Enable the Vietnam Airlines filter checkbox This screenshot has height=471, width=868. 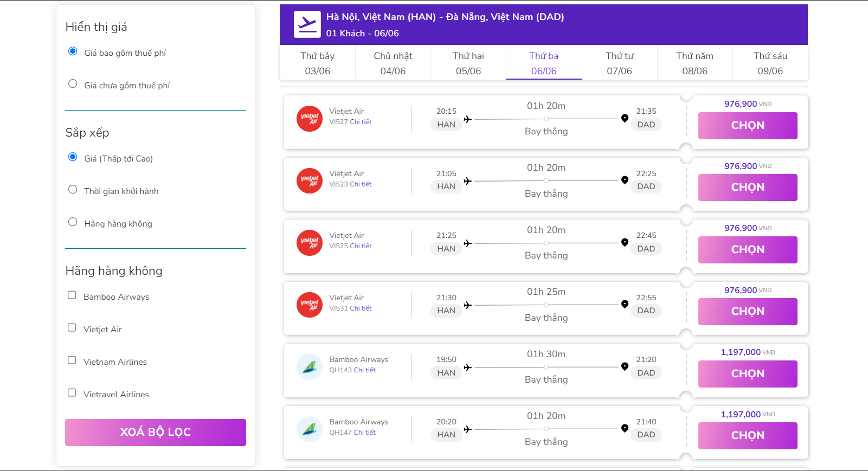tap(72, 360)
